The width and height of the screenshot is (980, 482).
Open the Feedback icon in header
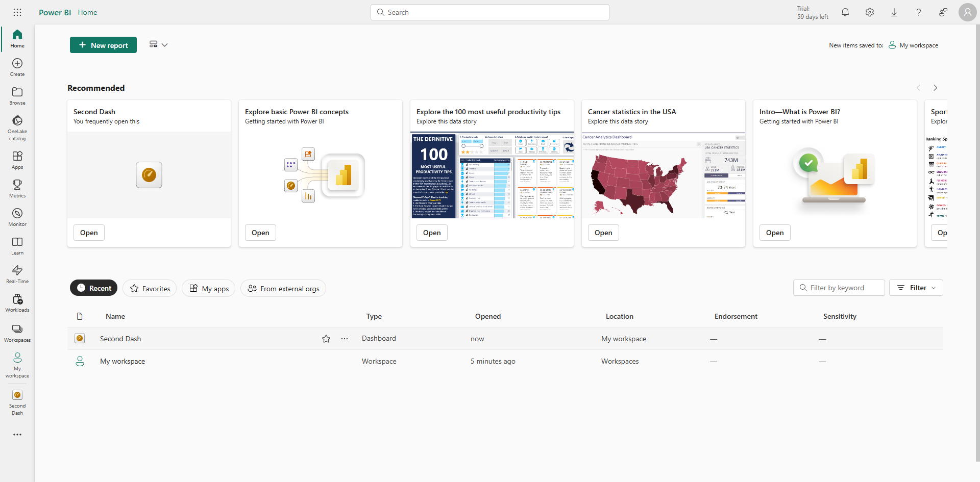click(x=943, y=12)
